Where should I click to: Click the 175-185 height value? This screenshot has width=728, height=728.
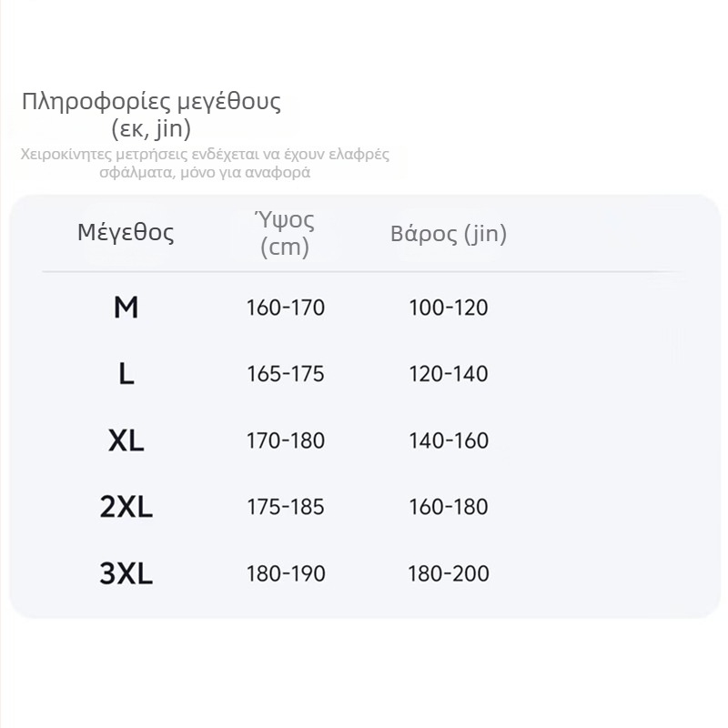(285, 507)
